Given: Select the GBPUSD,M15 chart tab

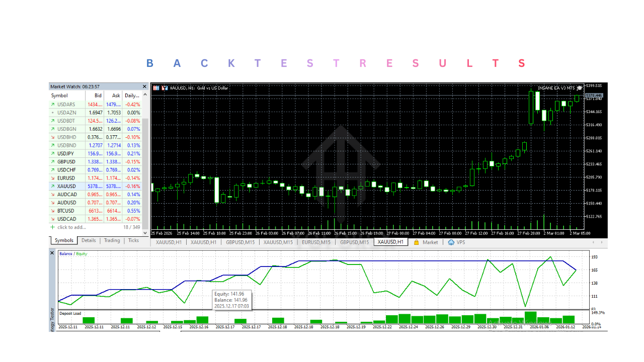Looking at the screenshot, I should click(241, 242).
